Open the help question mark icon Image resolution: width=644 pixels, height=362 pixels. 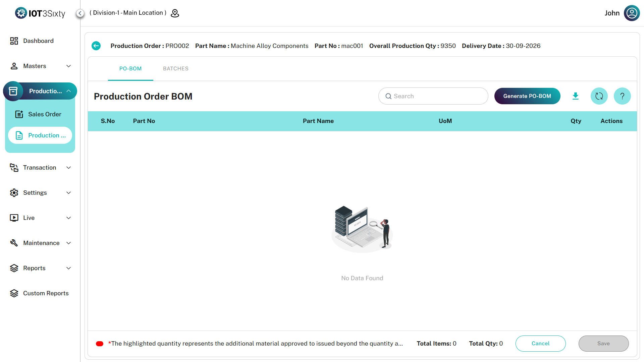tap(622, 96)
